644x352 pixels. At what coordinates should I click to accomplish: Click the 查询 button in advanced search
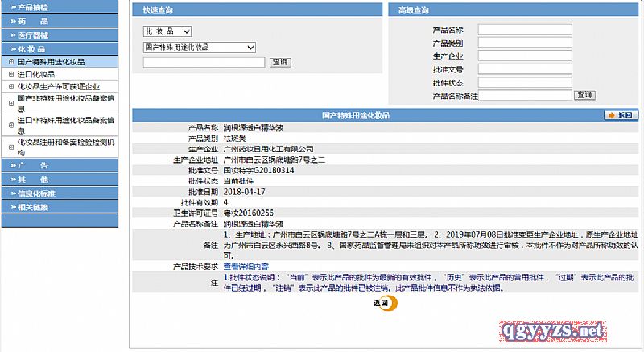click(584, 95)
